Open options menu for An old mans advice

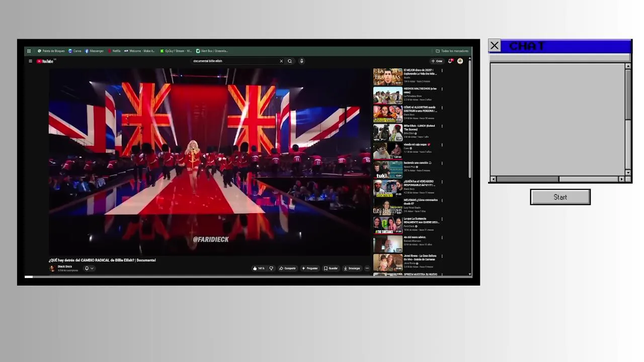pyautogui.click(x=442, y=238)
